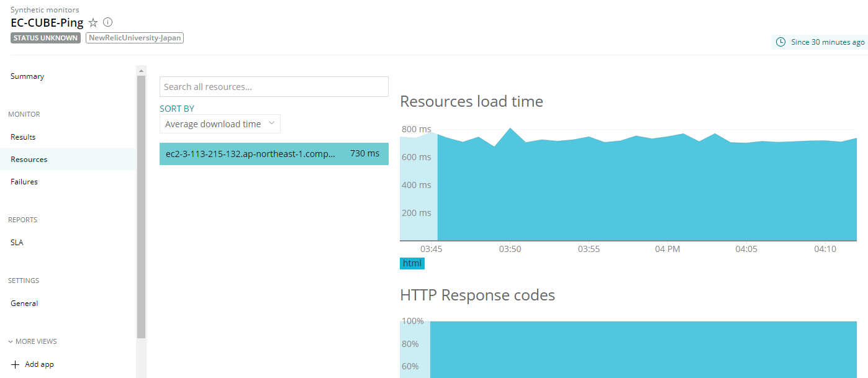Click the STATUS UNKNOWN badge

pyautogui.click(x=45, y=38)
